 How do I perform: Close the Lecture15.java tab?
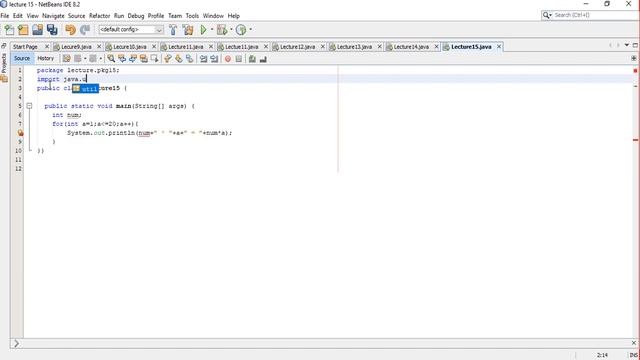pyautogui.click(x=499, y=47)
